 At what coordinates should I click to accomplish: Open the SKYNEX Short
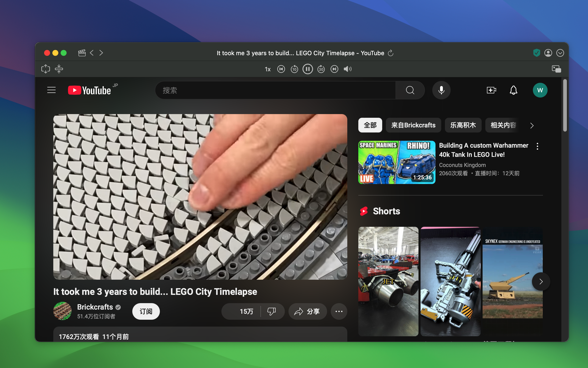(512, 282)
